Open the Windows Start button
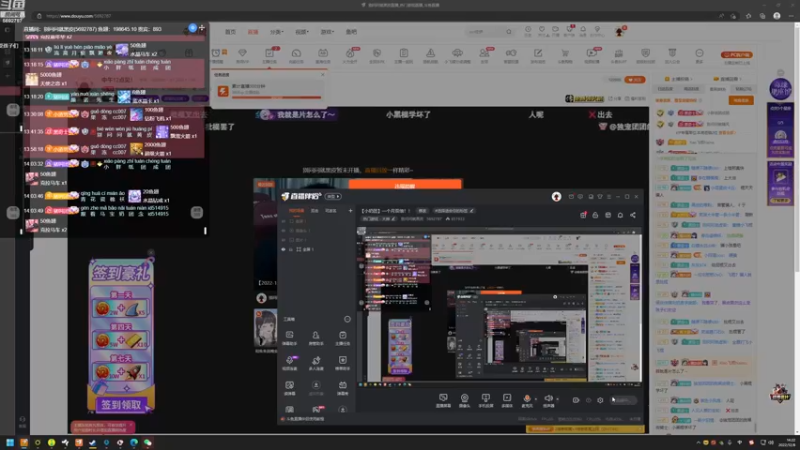 pyautogui.click(x=10, y=442)
